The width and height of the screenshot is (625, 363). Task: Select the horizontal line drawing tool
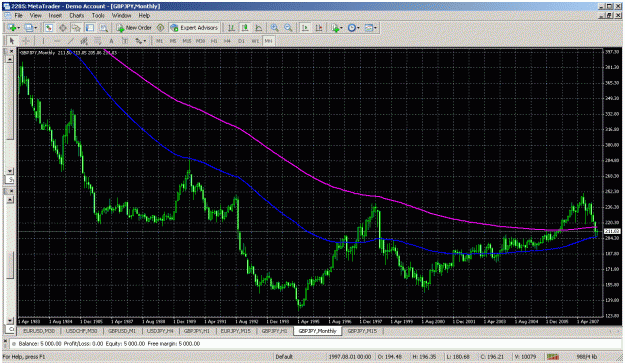click(x=57, y=41)
